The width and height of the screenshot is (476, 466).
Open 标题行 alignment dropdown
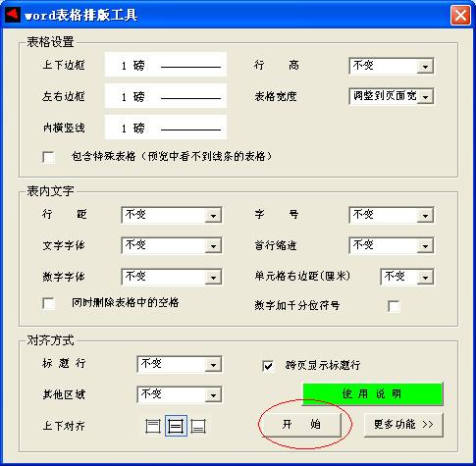click(180, 364)
